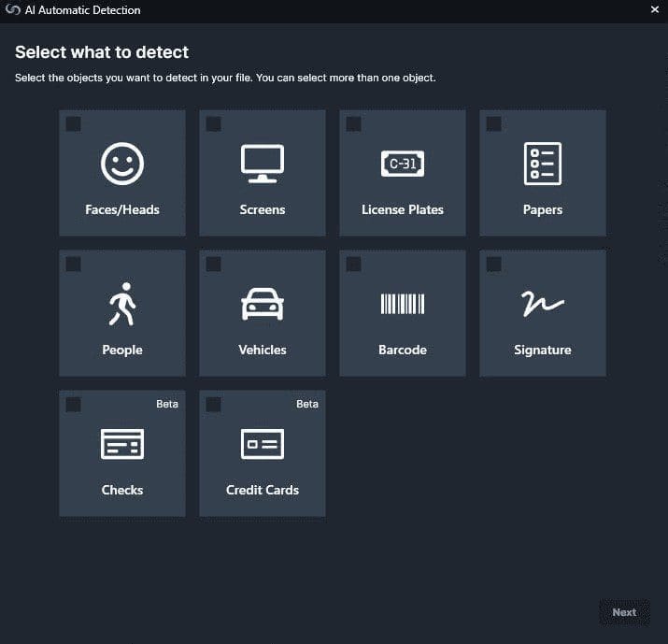Select the Papers document list icon

point(543,164)
